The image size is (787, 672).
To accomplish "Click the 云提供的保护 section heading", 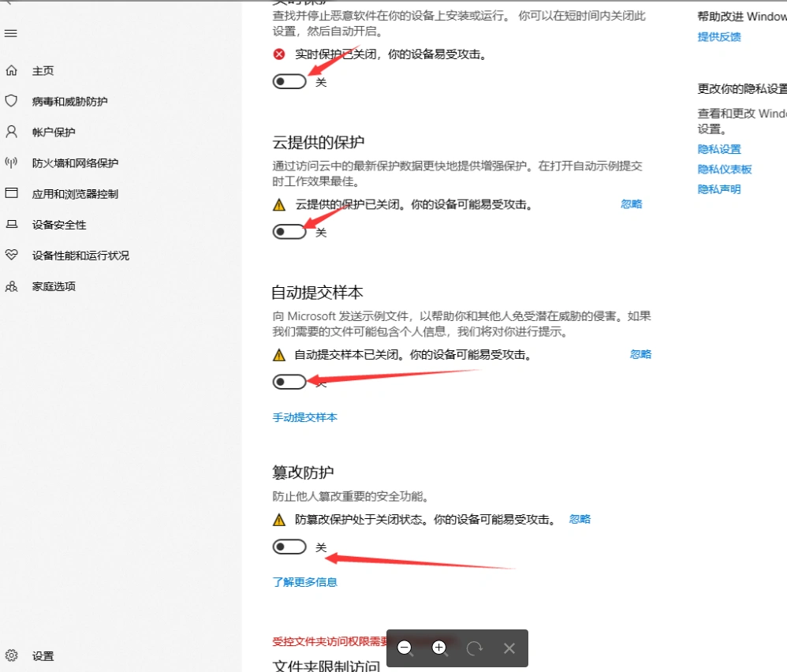I will 319,142.
